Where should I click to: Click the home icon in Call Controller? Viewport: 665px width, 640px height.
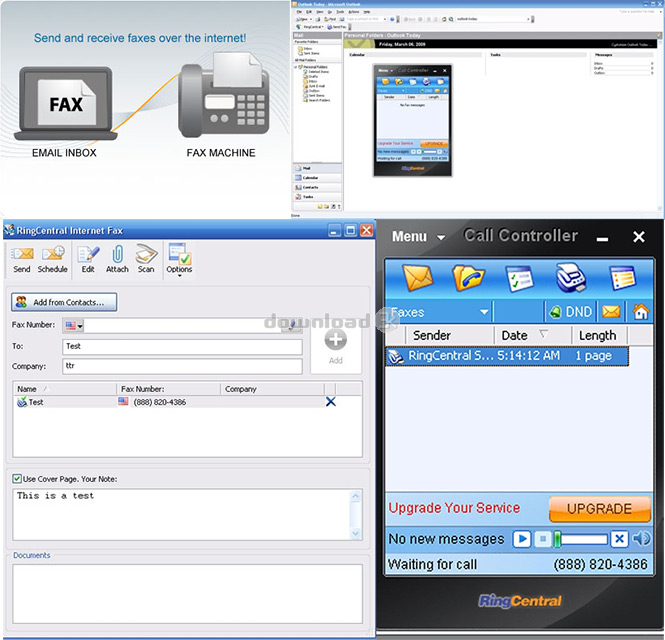point(640,312)
